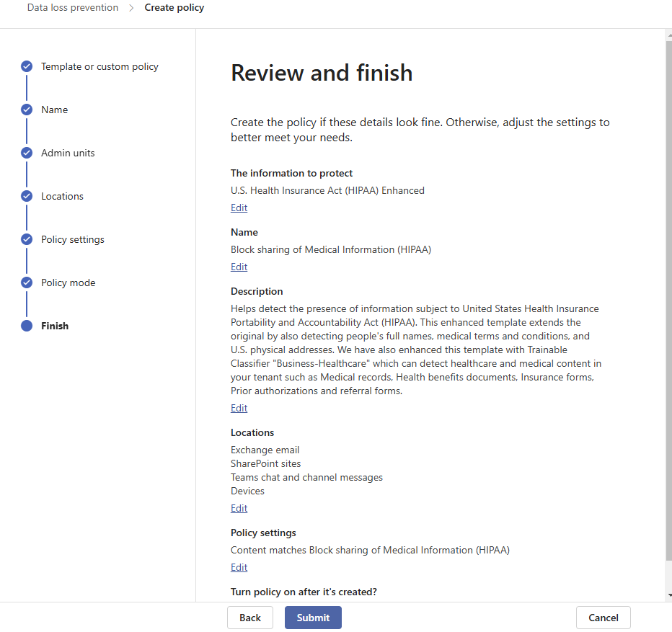Edit the Policy settings section
This screenshot has height=632, width=672.
[x=239, y=567]
